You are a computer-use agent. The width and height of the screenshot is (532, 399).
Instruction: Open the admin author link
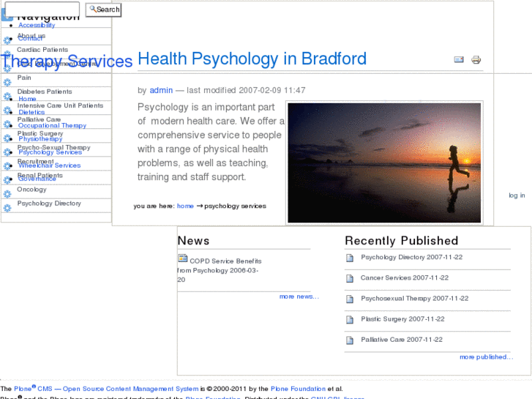[x=161, y=90]
